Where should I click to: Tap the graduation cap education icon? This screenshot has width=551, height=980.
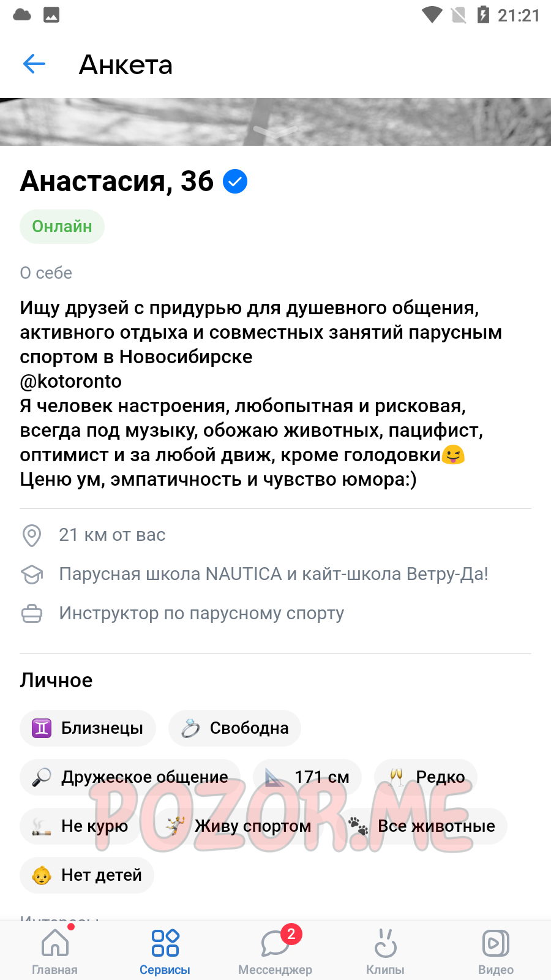coord(32,575)
